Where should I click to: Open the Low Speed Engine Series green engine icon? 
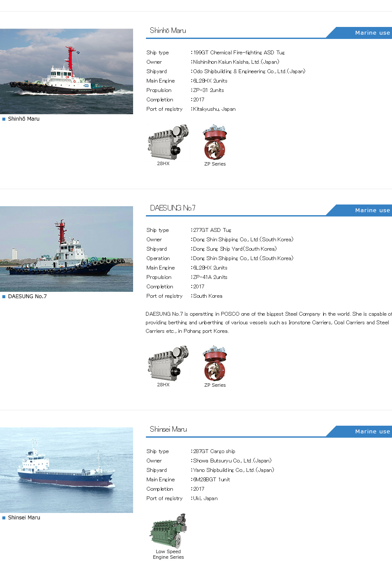(168, 531)
